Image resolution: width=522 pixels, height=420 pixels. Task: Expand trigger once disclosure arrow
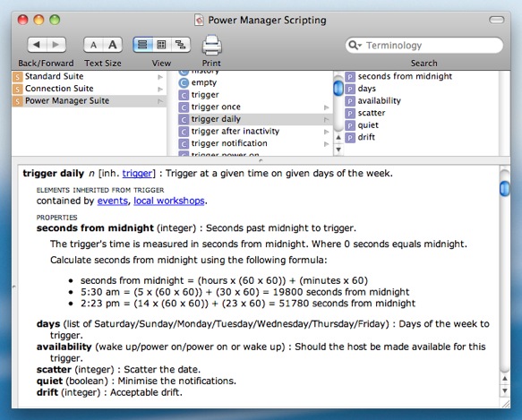[x=326, y=107]
